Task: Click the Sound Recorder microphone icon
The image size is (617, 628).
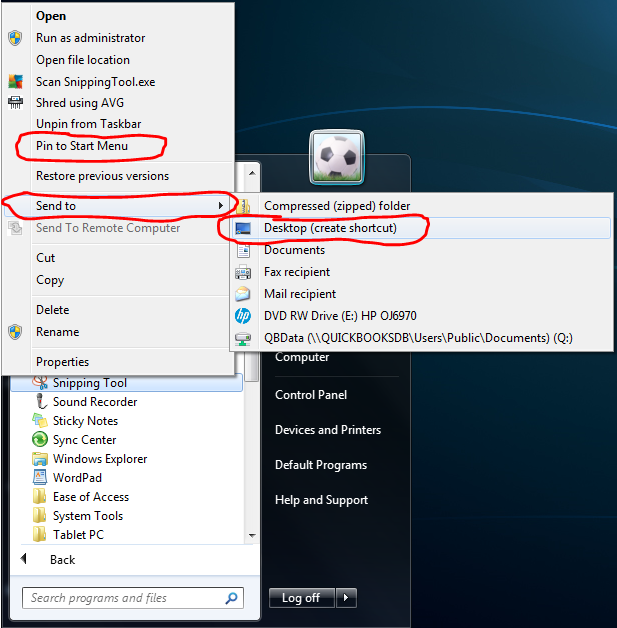Action: click(x=40, y=401)
